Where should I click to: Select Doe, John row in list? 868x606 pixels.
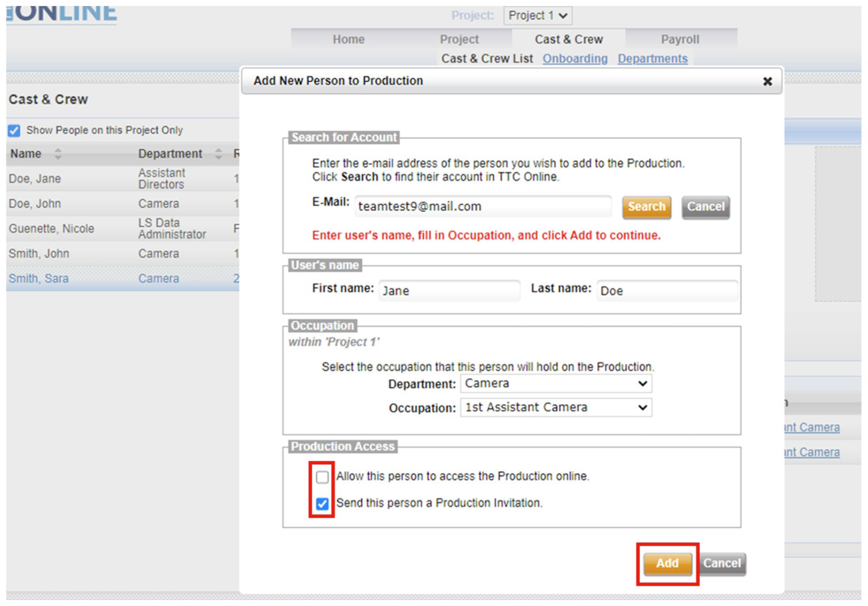[123, 204]
